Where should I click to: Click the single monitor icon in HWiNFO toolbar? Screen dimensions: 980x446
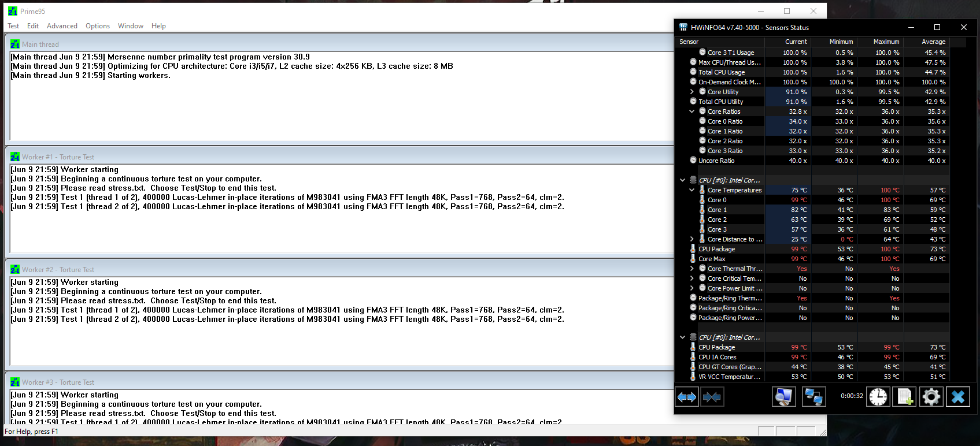(x=784, y=397)
